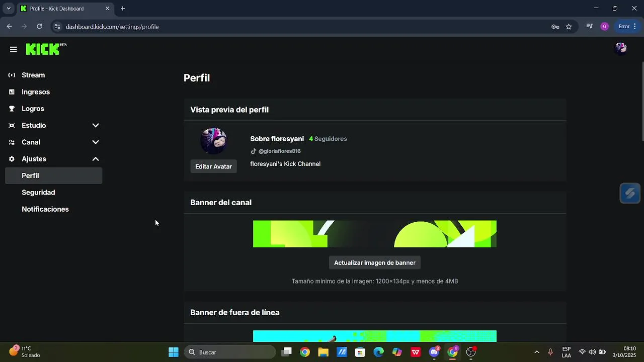Click the Windows Start button
The height and width of the screenshot is (362, 644).
[x=174, y=352]
